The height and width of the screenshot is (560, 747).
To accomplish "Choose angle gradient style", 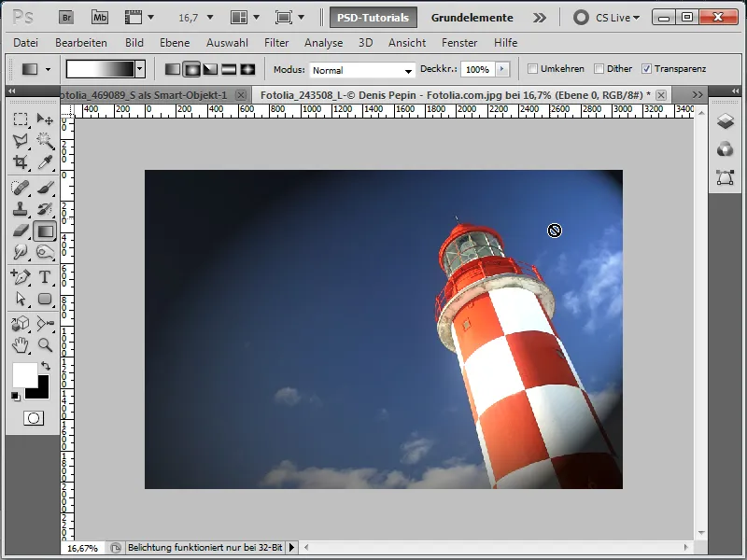I will tap(210, 69).
